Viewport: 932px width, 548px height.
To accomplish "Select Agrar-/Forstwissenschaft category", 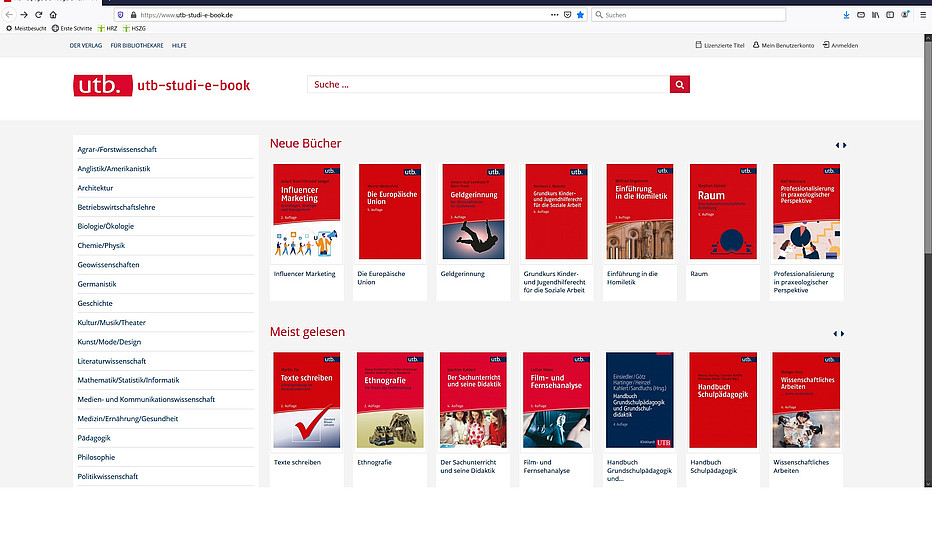I will pyautogui.click(x=117, y=149).
